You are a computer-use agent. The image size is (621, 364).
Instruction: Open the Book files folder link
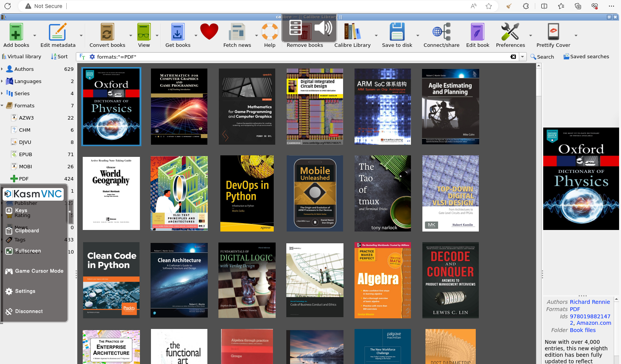[x=582, y=330]
